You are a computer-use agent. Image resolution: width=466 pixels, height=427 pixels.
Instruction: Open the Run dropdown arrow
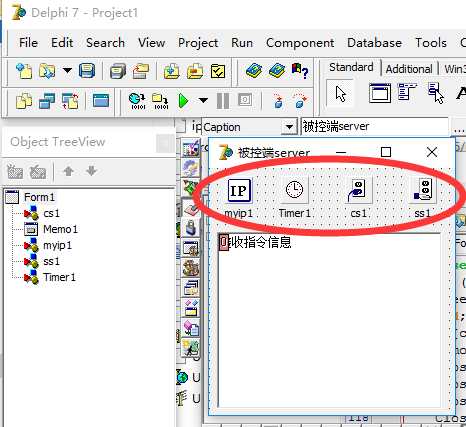coord(203,100)
